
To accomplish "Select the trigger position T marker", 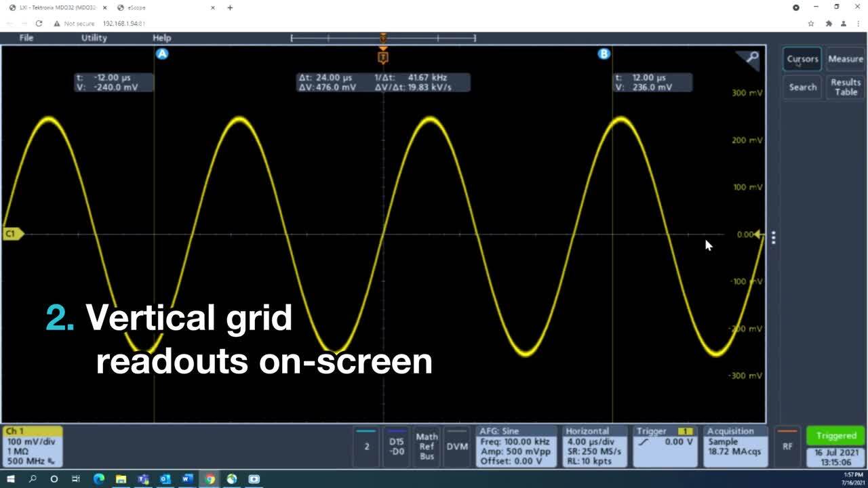I will coord(383,58).
